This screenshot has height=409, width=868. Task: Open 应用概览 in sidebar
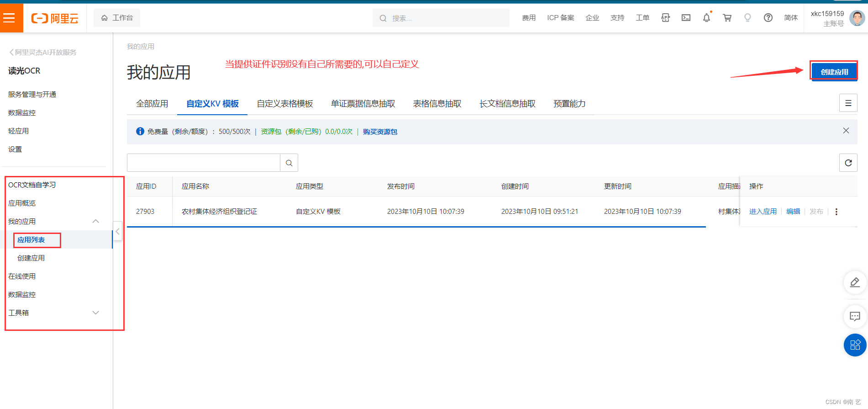[x=22, y=203]
